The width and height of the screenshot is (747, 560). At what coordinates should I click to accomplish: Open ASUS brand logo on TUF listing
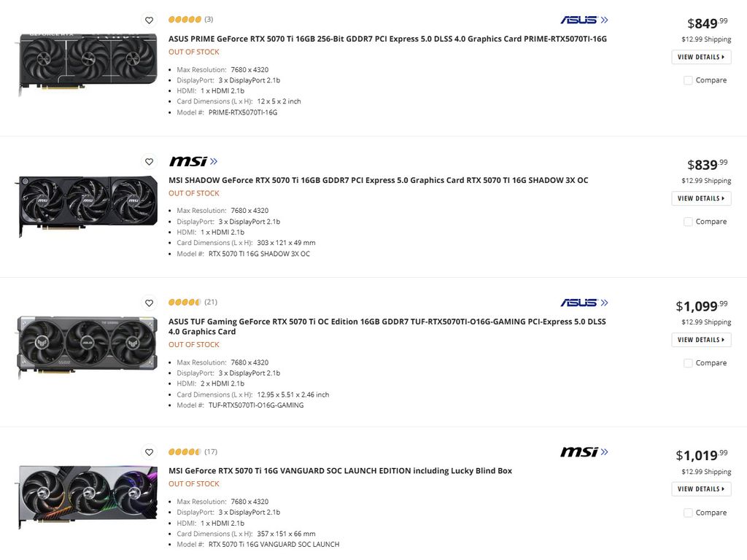point(584,303)
